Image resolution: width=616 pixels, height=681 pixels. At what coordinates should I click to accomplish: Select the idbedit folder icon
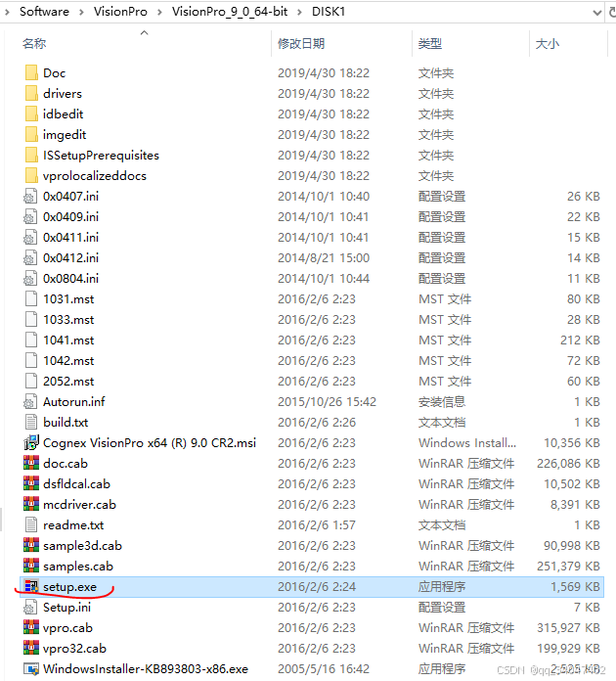31,113
